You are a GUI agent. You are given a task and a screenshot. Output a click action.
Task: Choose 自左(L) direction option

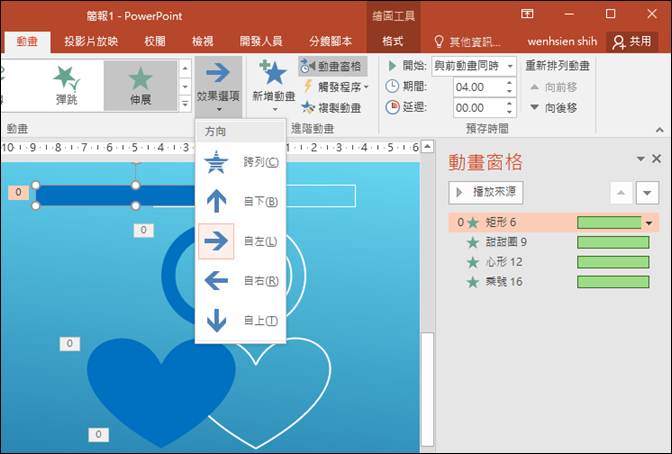(x=240, y=241)
